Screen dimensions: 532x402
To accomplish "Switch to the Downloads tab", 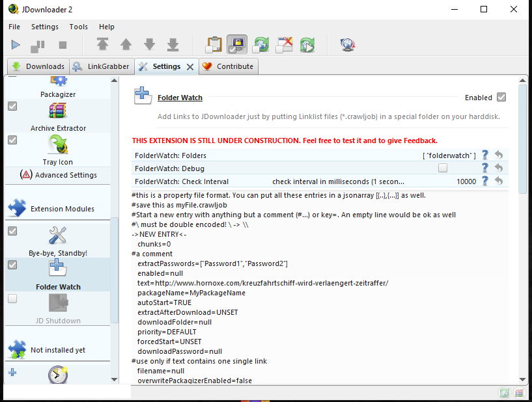I will [x=38, y=66].
